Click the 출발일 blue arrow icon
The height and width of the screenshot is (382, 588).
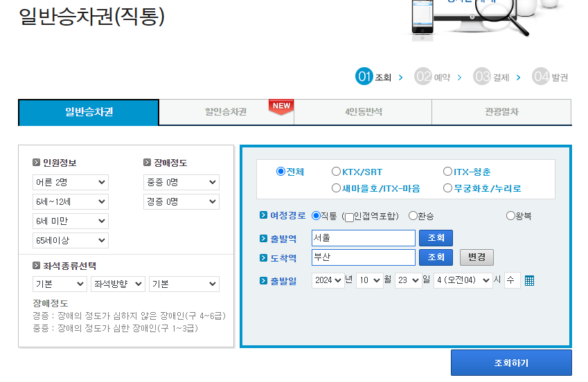(263, 281)
